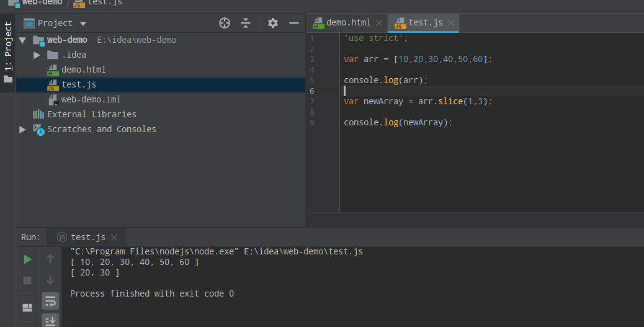The image size is (644, 327).
Task: Close the test.js run tab
Action: [x=114, y=238]
